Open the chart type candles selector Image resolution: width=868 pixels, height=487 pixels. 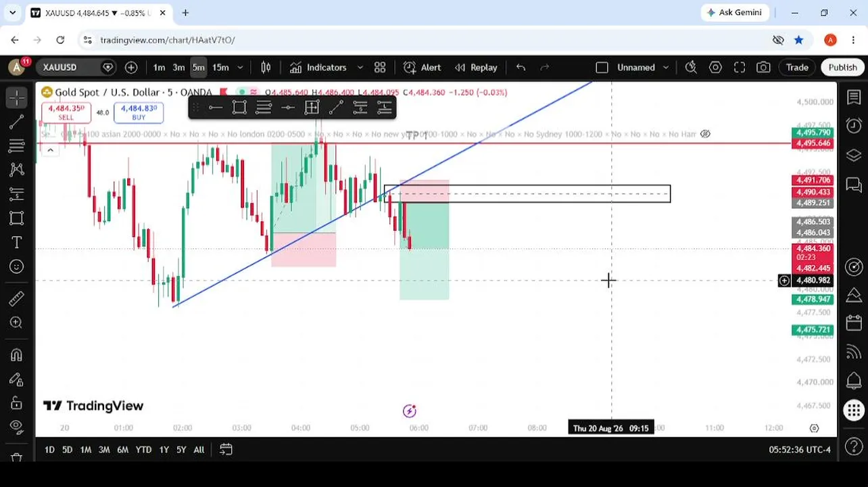tap(266, 67)
